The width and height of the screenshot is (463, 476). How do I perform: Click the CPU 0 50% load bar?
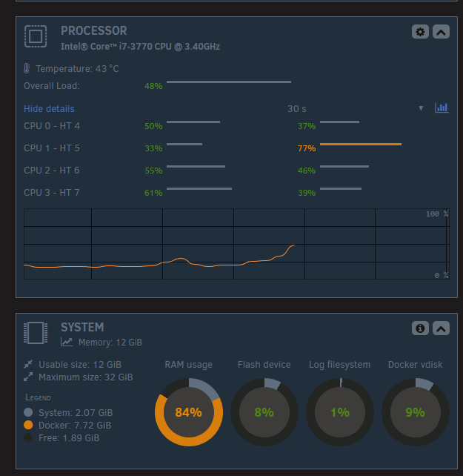[x=193, y=122]
